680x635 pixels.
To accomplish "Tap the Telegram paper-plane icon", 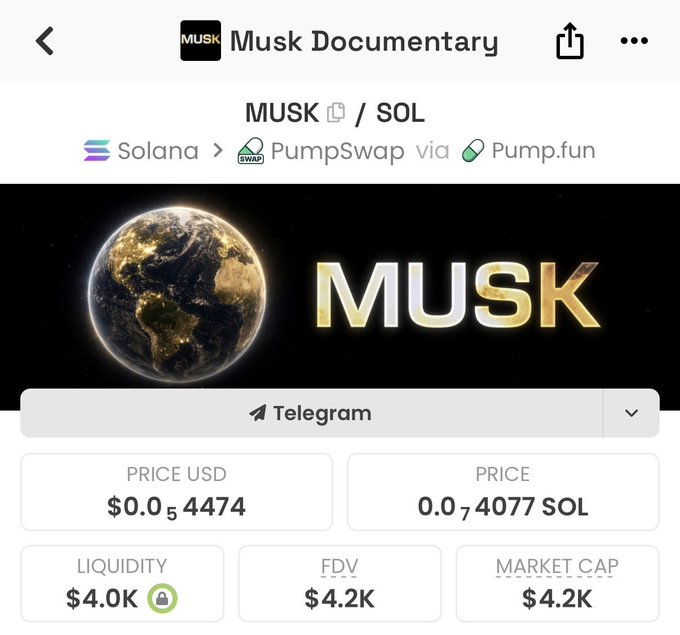I will (258, 413).
